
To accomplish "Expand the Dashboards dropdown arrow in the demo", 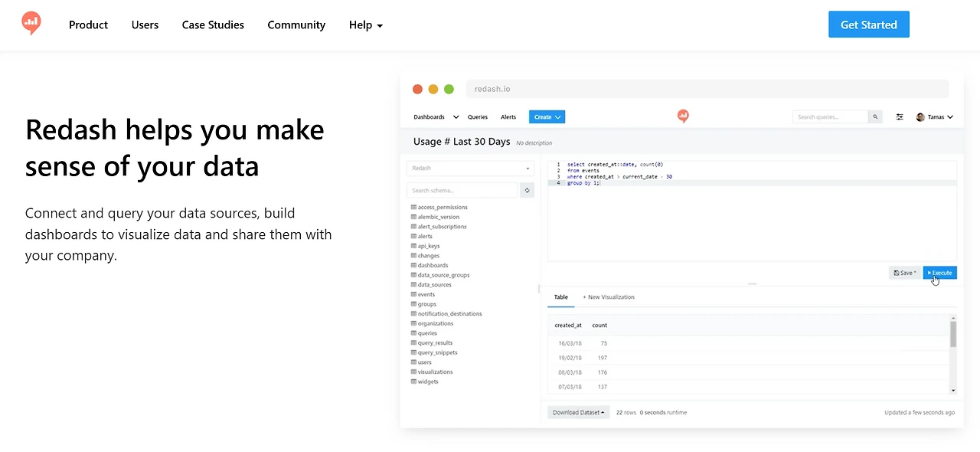I will point(456,117).
